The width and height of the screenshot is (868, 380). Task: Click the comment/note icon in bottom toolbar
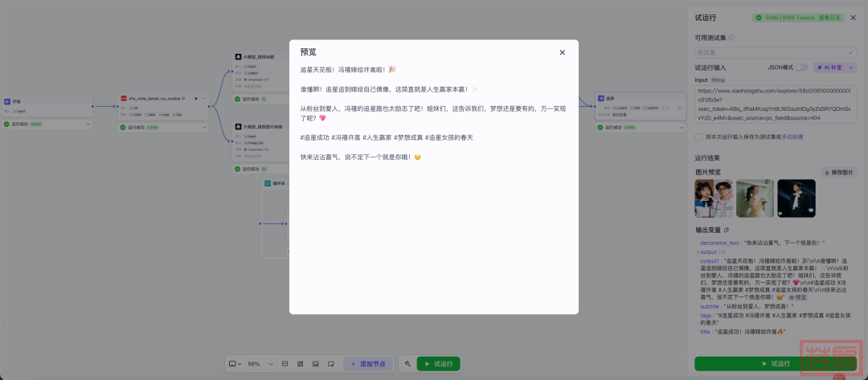pyautogui.click(x=285, y=364)
